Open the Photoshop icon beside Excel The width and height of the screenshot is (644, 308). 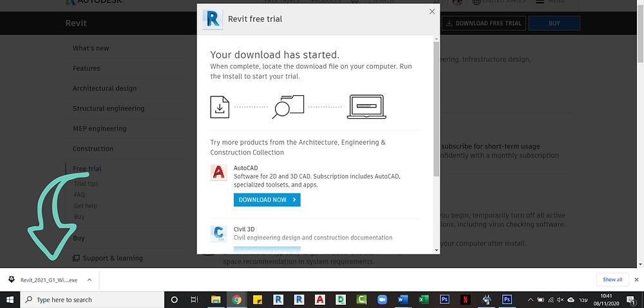coord(444,300)
